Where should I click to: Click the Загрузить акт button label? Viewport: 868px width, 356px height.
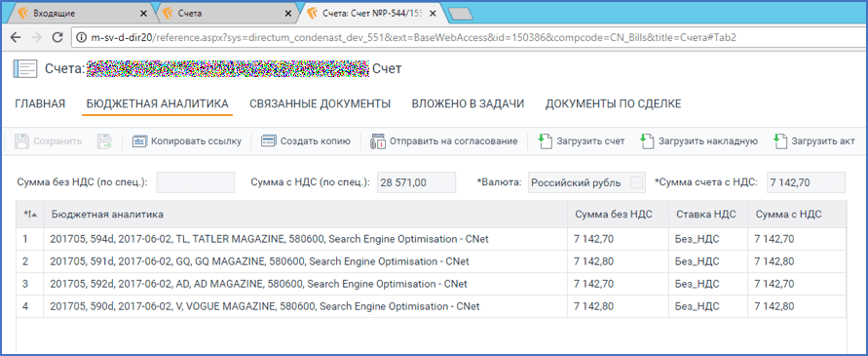coord(824,141)
